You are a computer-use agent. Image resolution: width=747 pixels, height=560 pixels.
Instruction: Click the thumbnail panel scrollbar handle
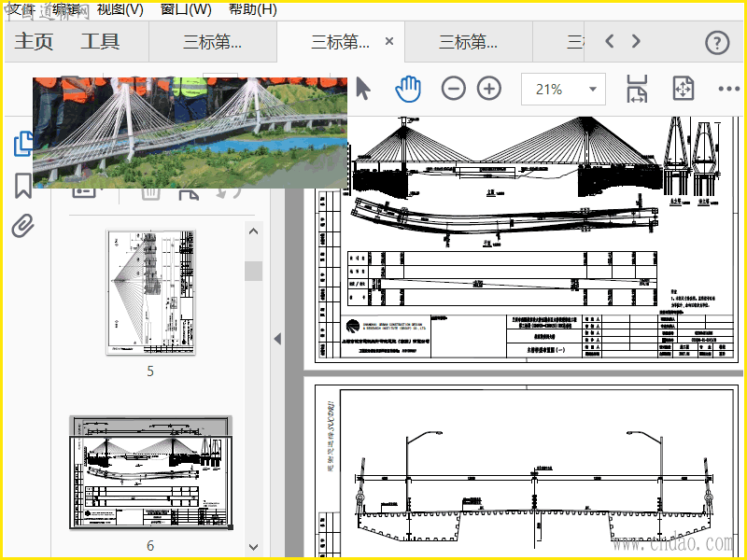click(x=253, y=271)
